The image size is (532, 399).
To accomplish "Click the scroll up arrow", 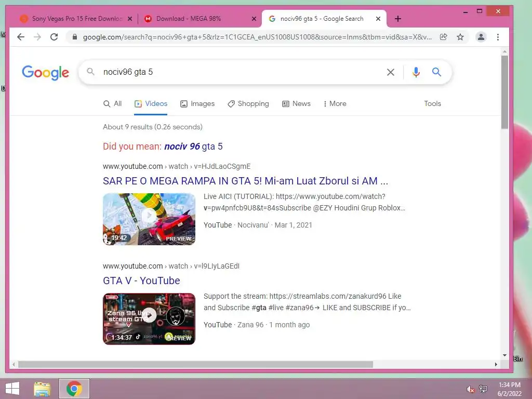I will click(x=504, y=51).
